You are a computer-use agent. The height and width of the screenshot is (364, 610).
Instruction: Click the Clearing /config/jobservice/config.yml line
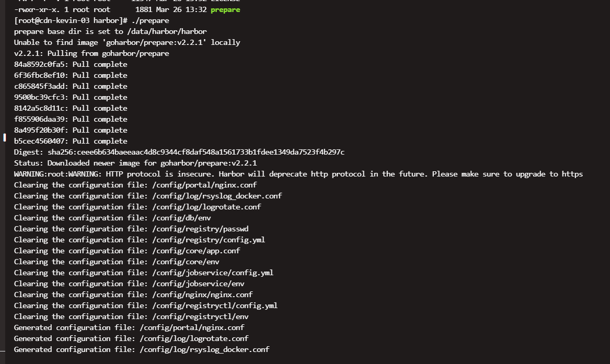[144, 273]
